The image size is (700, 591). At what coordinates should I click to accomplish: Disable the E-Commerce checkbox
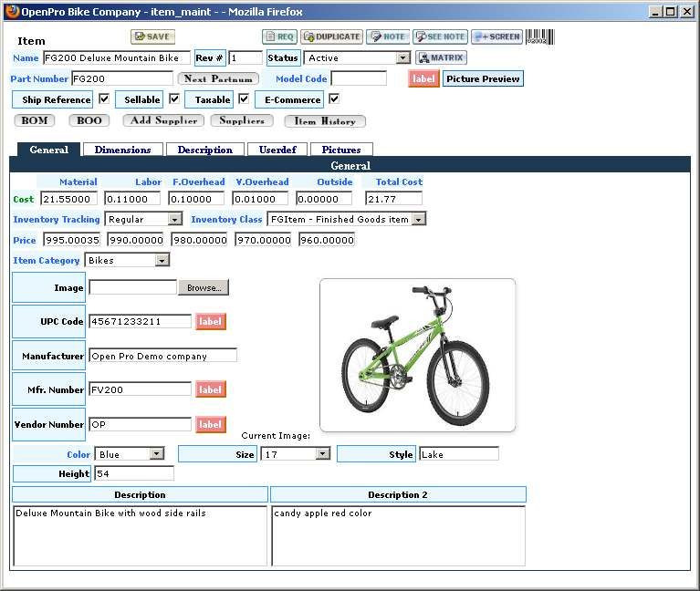334,98
